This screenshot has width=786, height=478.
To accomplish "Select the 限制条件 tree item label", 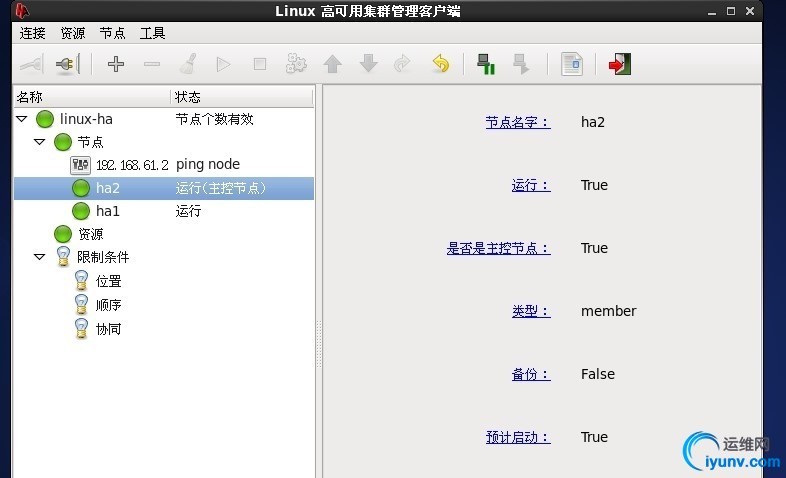I will coord(103,258).
